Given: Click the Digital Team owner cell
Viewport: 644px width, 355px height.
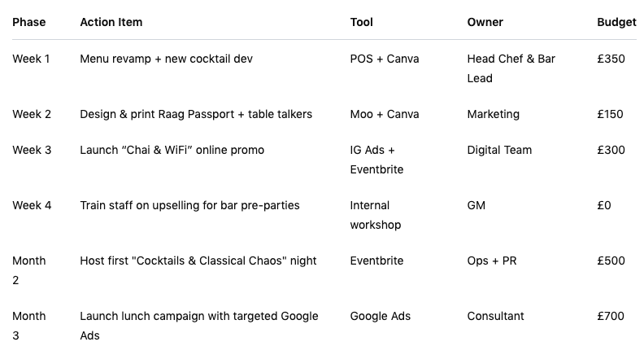Looking at the screenshot, I should tap(499, 150).
